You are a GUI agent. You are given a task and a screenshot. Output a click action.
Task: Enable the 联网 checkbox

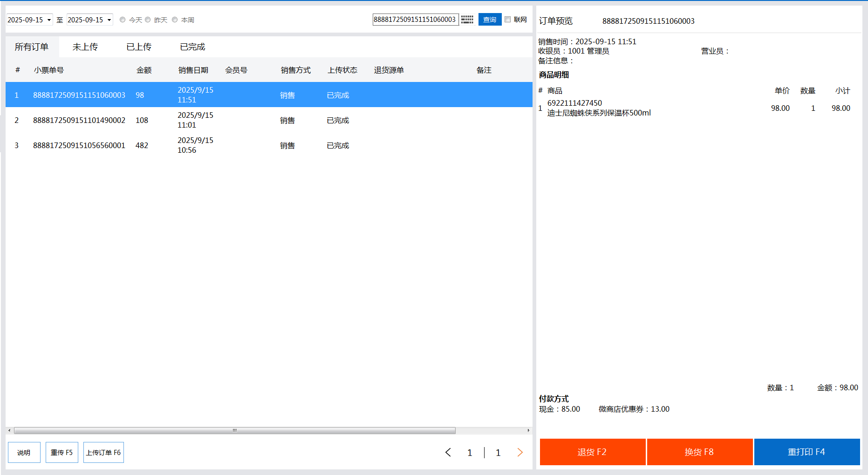pyautogui.click(x=508, y=20)
